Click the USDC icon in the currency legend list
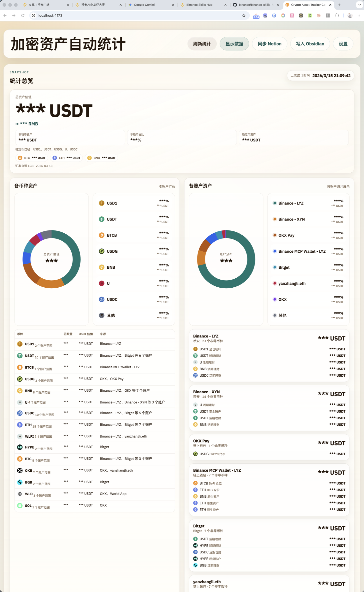This screenshot has width=364, height=592. click(x=102, y=299)
